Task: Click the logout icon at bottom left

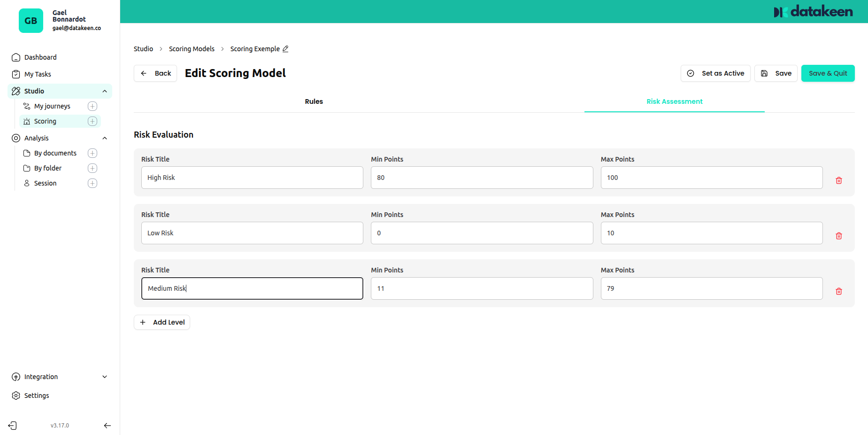Action: pyautogui.click(x=13, y=426)
